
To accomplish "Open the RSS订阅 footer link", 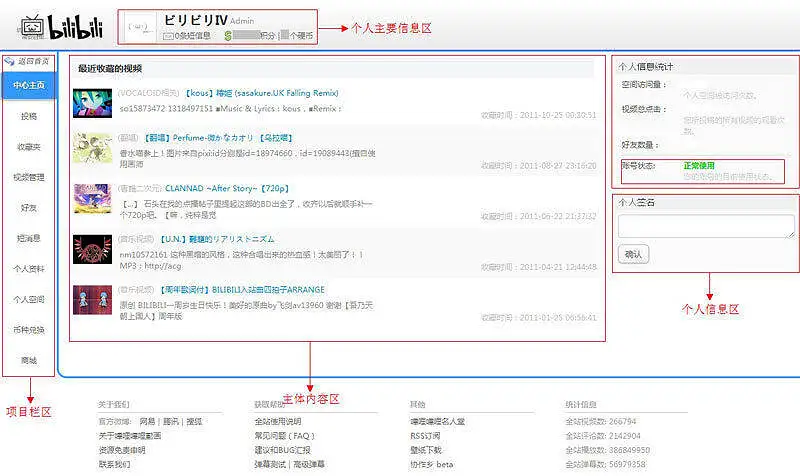I will pyautogui.click(x=425, y=436).
